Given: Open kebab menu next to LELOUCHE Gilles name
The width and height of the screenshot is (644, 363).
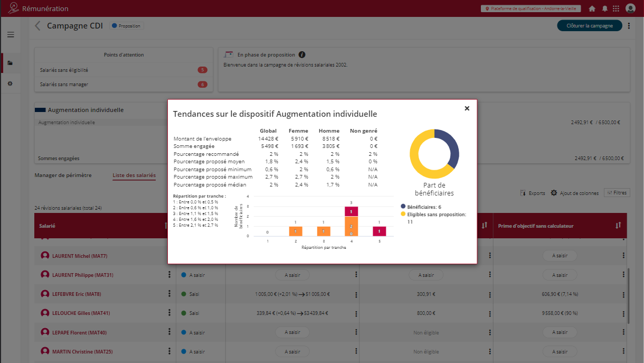Looking at the screenshot, I should (169, 313).
